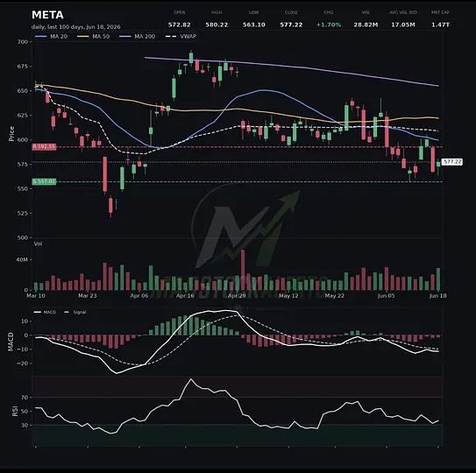Click the vertical RSI axis label
The image size is (476, 473).
tap(15, 411)
